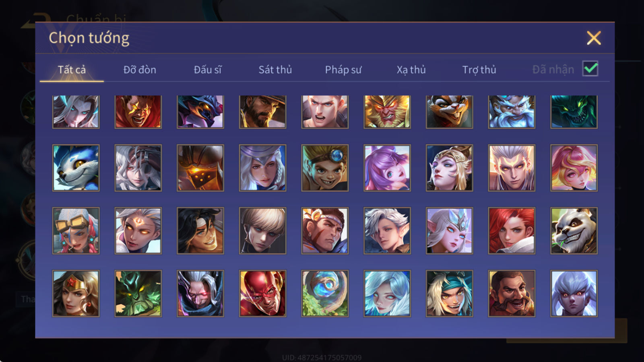Pick the mustached man hero portrait
644x362 pixels.
[x=512, y=293]
